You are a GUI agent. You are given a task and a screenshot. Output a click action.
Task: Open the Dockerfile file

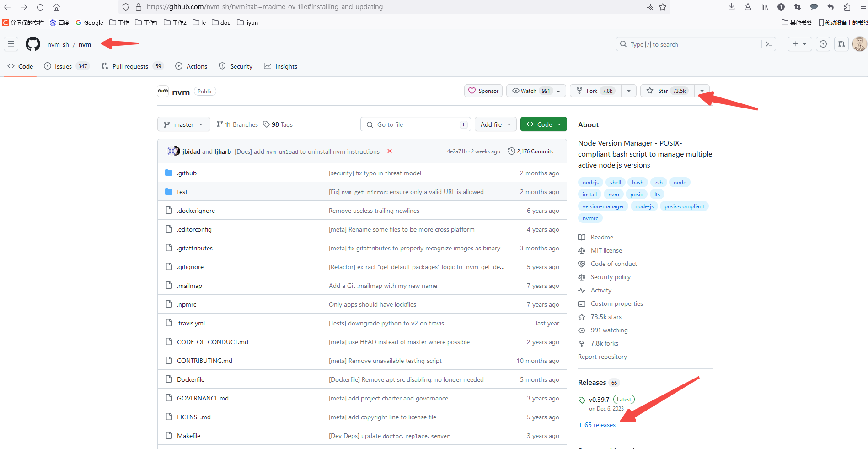point(191,379)
